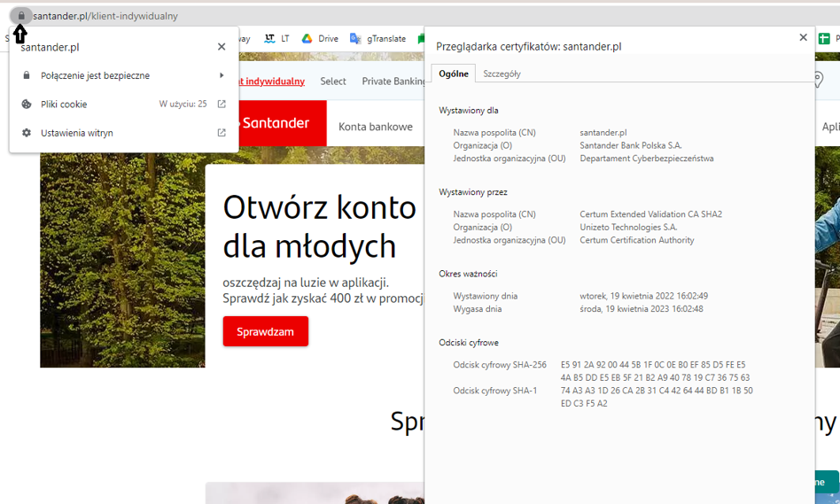Switch to the Ogólne certificate tab
840x504 pixels.
coord(454,74)
